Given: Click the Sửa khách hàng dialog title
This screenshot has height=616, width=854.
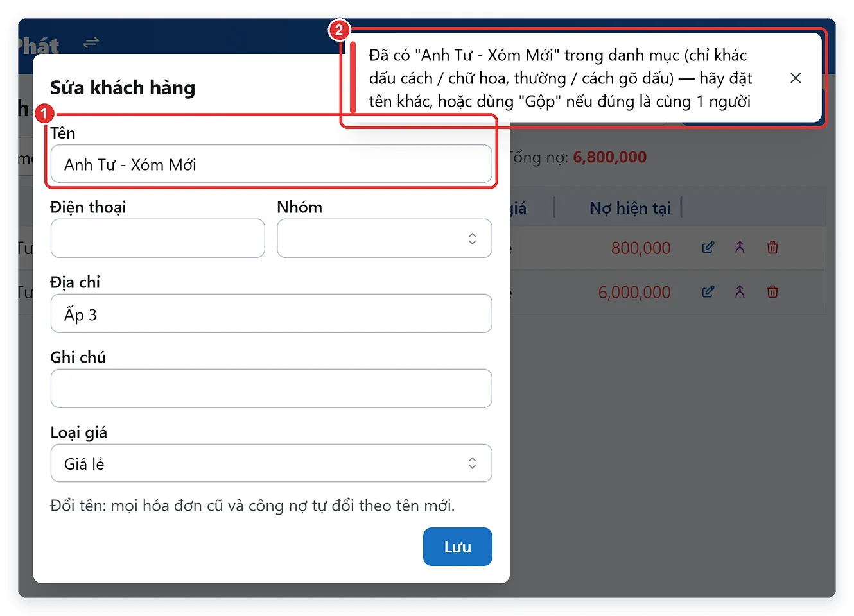Looking at the screenshot, I should click(123, 88).
